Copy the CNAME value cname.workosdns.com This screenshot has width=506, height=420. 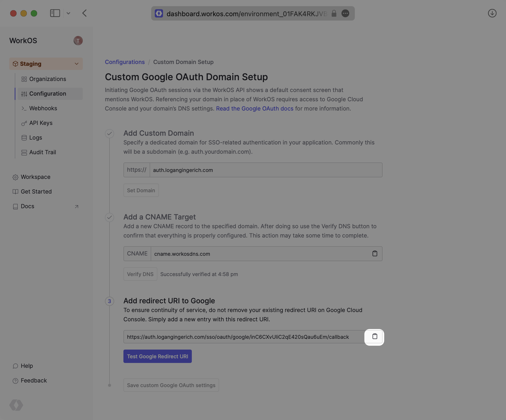[375, 254]
